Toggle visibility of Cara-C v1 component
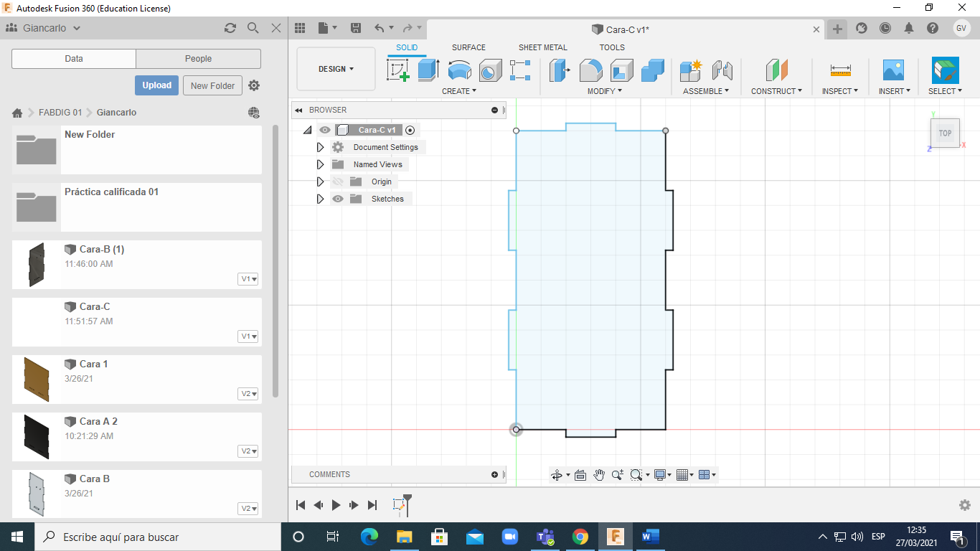 325,130
